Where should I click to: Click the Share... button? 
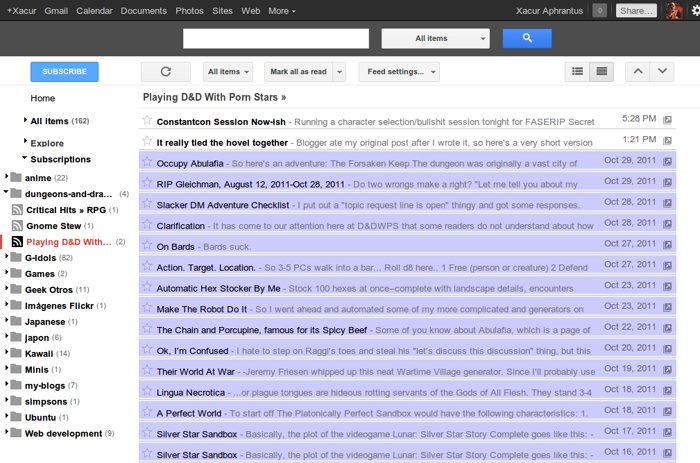(636, 11)
